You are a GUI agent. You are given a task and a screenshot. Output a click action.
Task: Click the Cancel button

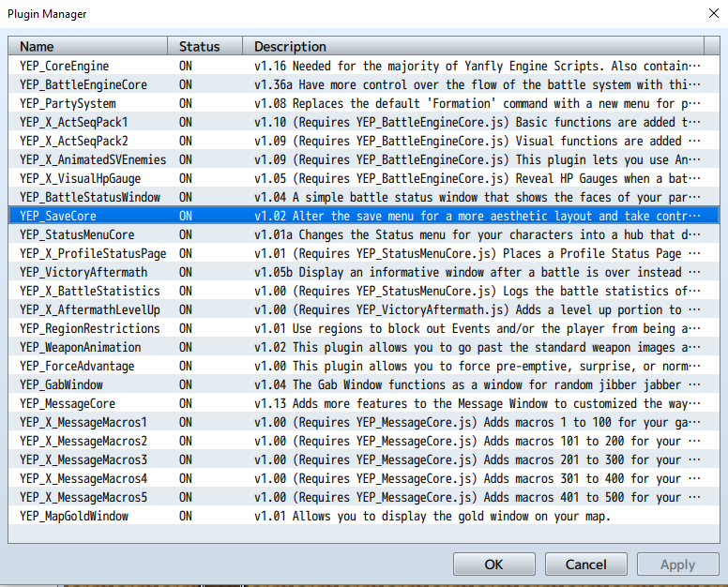click(x=586, y=564)
